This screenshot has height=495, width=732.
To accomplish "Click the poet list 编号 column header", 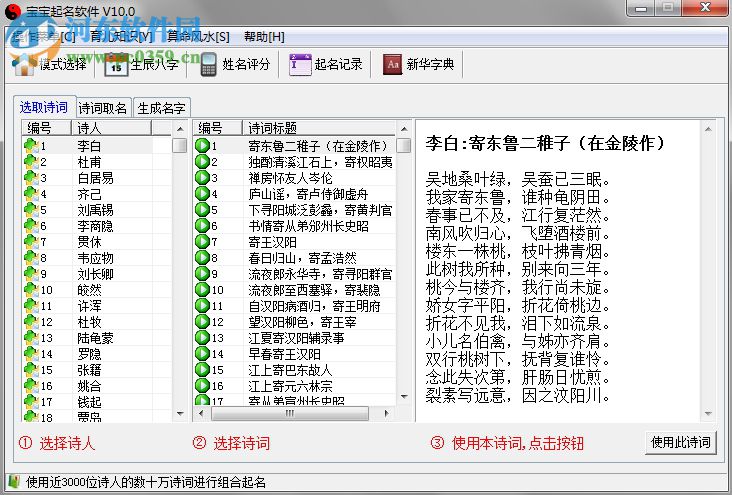I will [46, 127].
